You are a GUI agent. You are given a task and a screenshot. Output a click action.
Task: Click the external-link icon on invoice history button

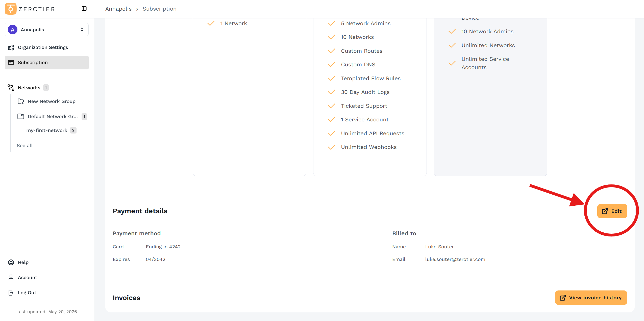pos(563,298)
